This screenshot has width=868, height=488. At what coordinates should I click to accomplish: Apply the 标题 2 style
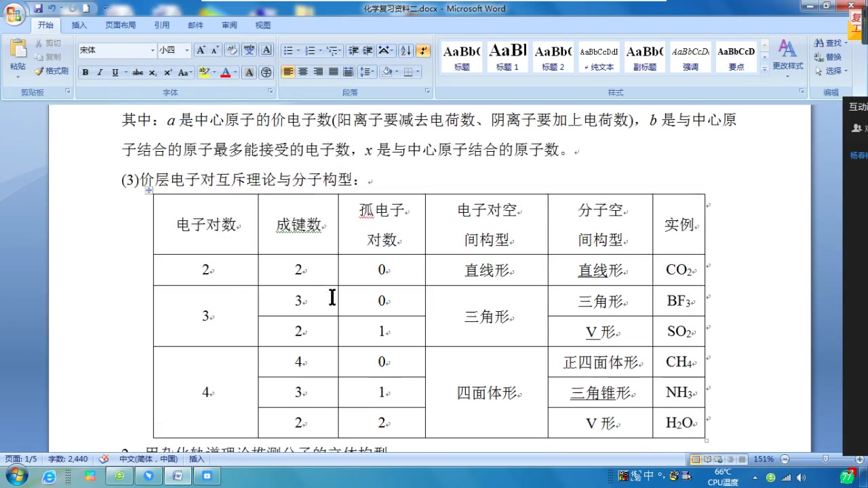tap(553, 57)
